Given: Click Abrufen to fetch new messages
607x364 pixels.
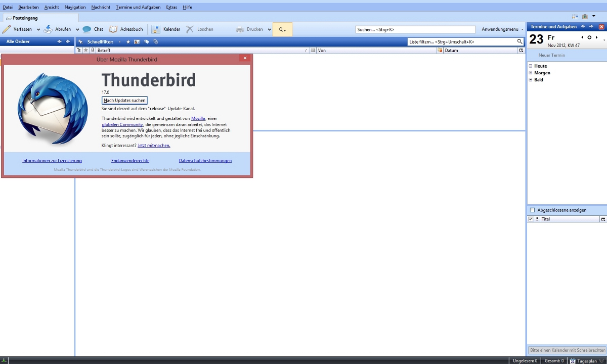Looking at the screenshot, I should pyautogui.click(x=57, y=29).
